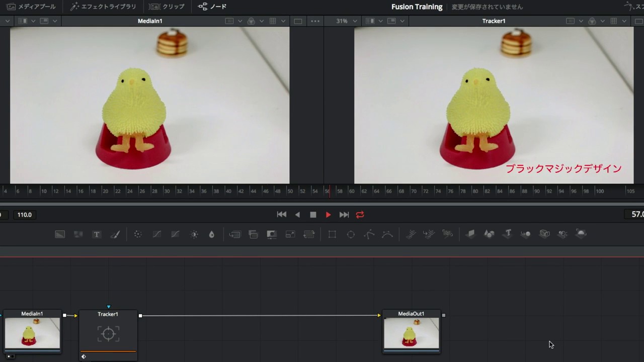Add a Text 3D node

(x=508, y=234)
